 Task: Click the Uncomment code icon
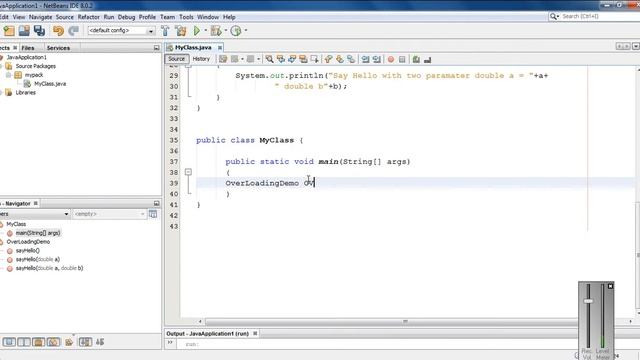[427, 60]
